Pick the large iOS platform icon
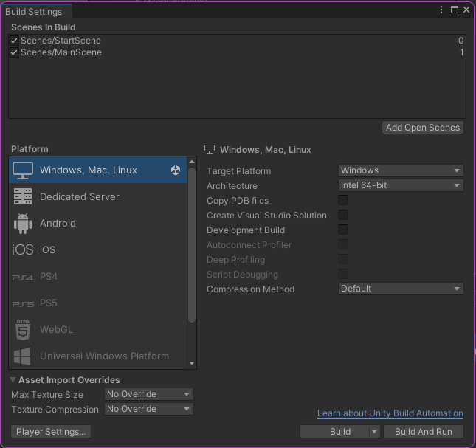Viewport: 476px width, 448px height. point(22,249)
